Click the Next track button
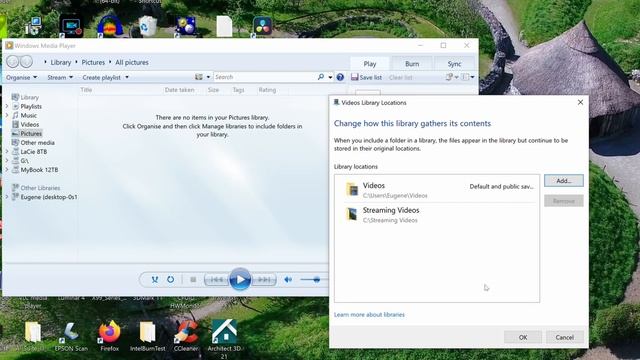640x360 pixels. pos(264,280)
